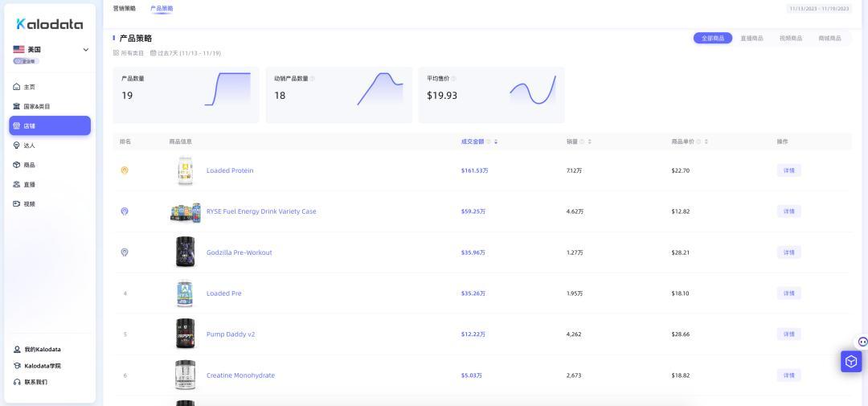The width and height of the screenshot is (868, 406).
Task: Click the Loaded Pre thumbnail
Action: pyautogui.click(x=186, y=293)
